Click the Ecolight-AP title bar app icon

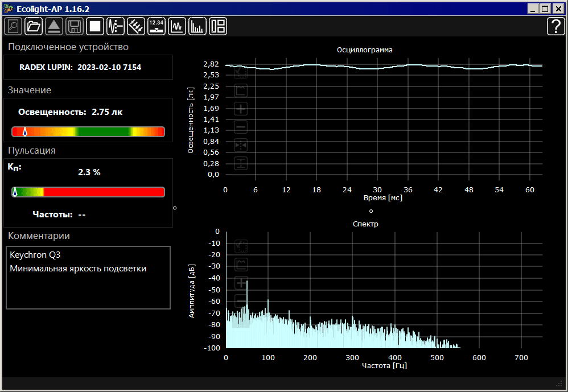pos(9,9)
